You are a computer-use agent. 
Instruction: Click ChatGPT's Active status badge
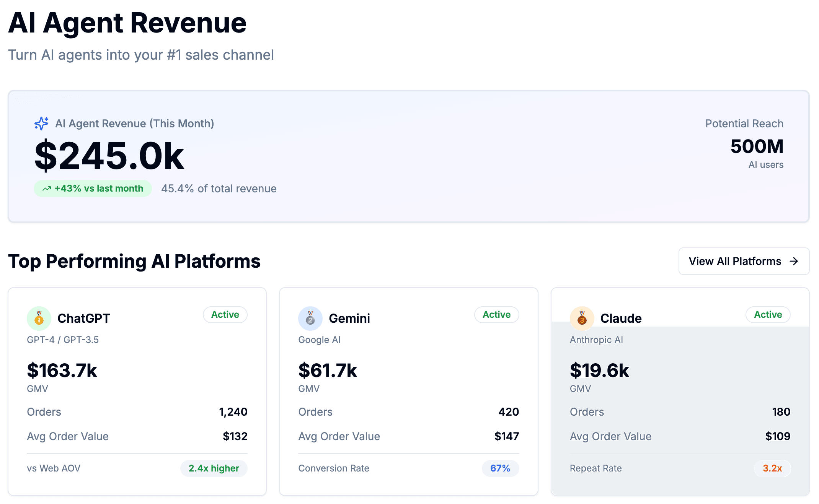[225, 315]
